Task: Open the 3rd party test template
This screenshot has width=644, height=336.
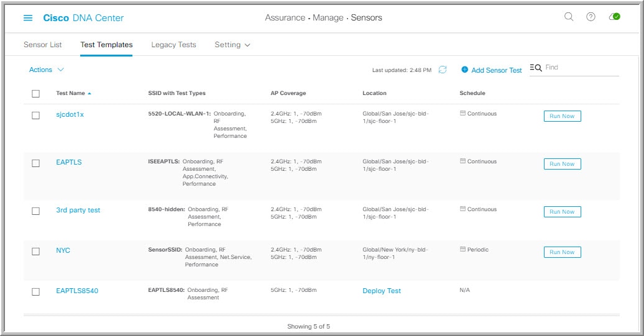Action: coord(78,210)
